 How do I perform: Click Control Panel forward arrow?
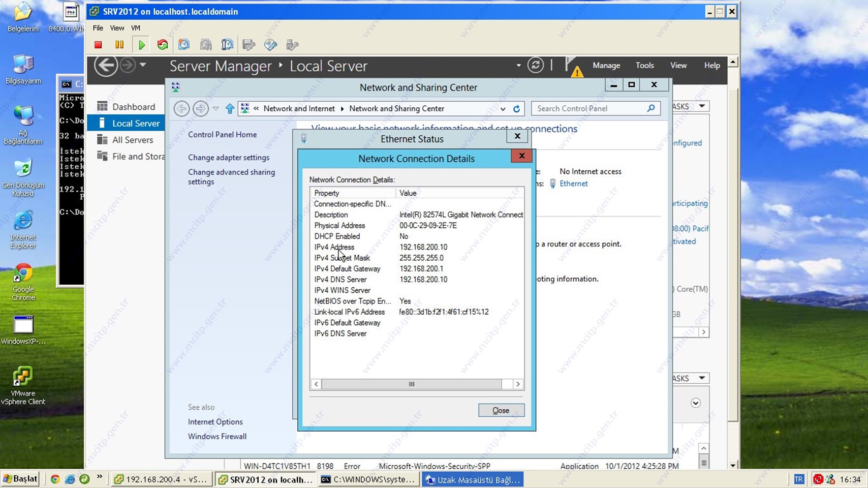200,108
